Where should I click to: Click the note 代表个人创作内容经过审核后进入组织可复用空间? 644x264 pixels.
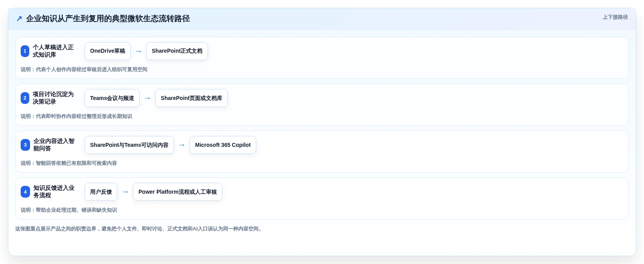pyautogui.click(x=84, y=70)
